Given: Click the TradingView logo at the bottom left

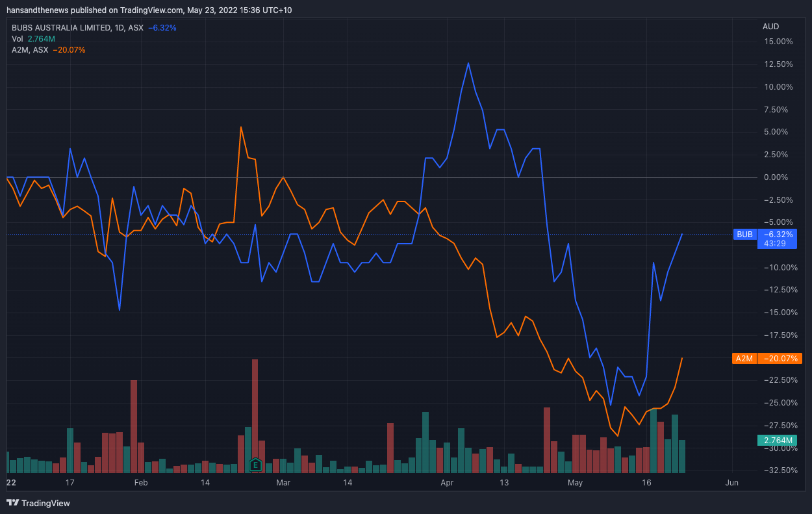Looking at the screenshot, I should [x=38, y=503].
